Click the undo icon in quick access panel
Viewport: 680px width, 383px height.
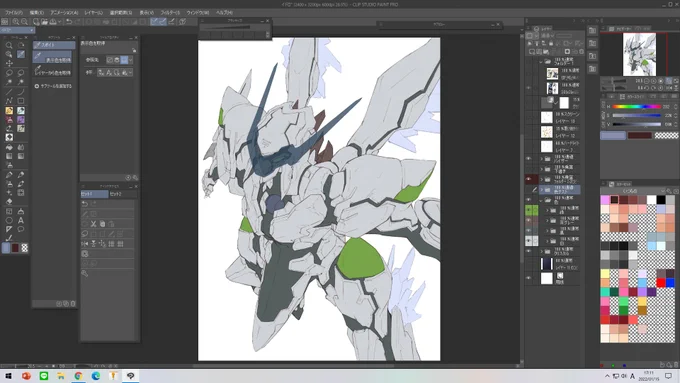click(x=85, y=203)
